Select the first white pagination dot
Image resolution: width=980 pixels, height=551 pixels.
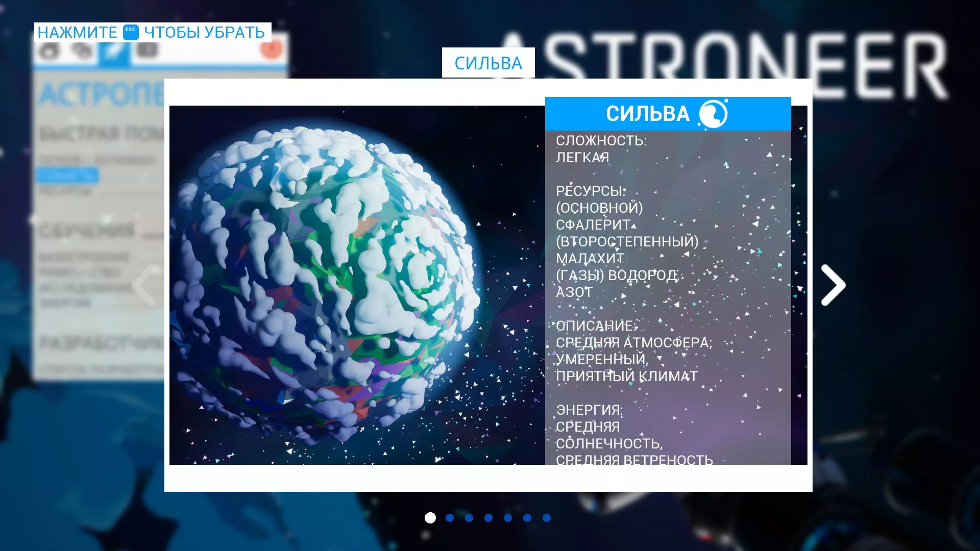click(430, 518)
